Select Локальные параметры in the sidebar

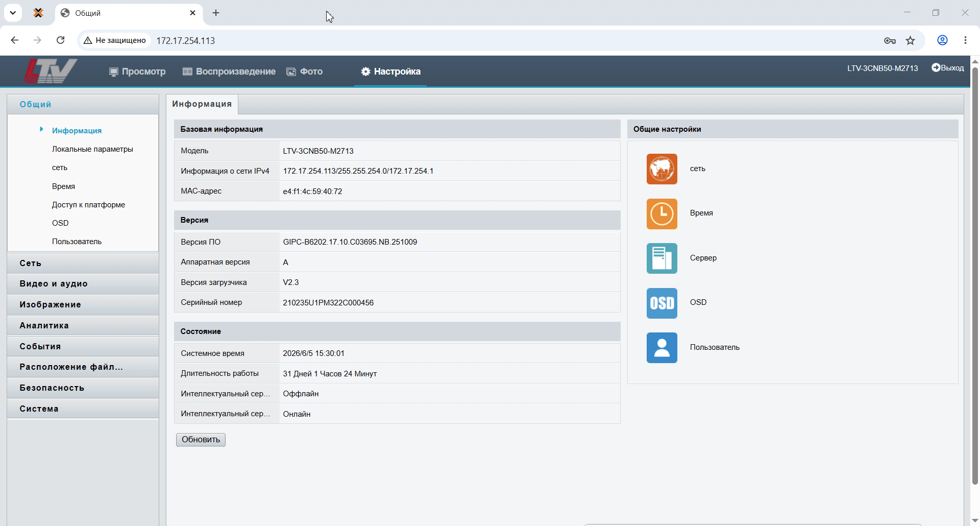click(x=92, y=149)
